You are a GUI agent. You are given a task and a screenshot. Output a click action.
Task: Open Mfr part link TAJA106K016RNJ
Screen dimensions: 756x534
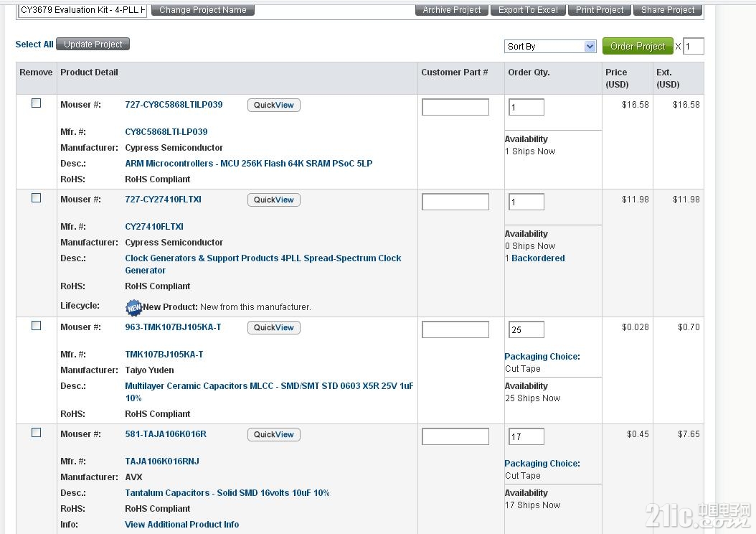click(162, 462)
